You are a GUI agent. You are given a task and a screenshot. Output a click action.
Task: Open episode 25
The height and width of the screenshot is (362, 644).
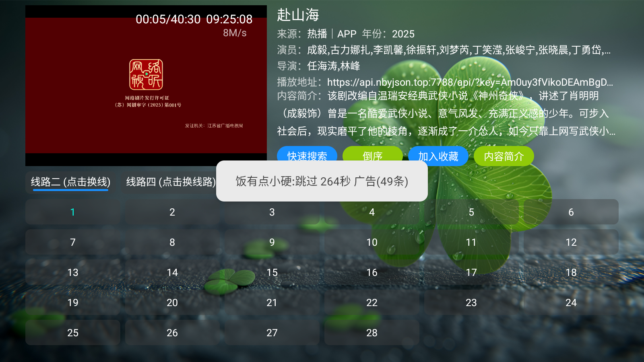(73, 333)
